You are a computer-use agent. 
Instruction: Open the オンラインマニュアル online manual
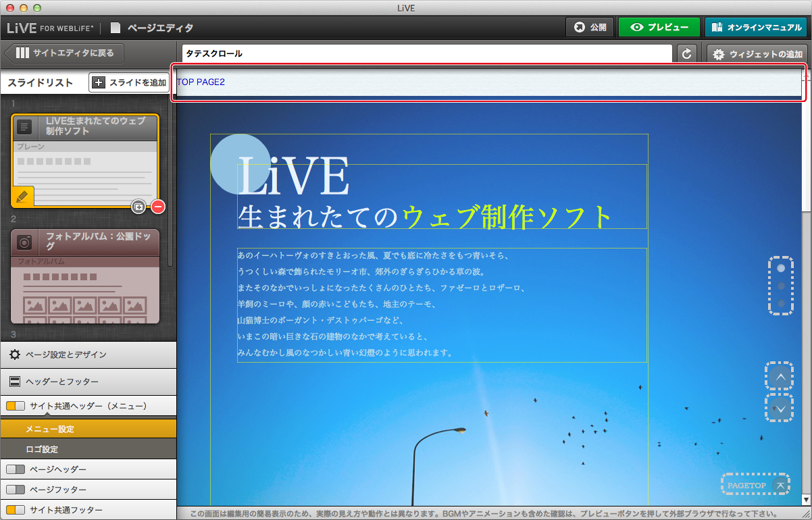click(755, 28)
